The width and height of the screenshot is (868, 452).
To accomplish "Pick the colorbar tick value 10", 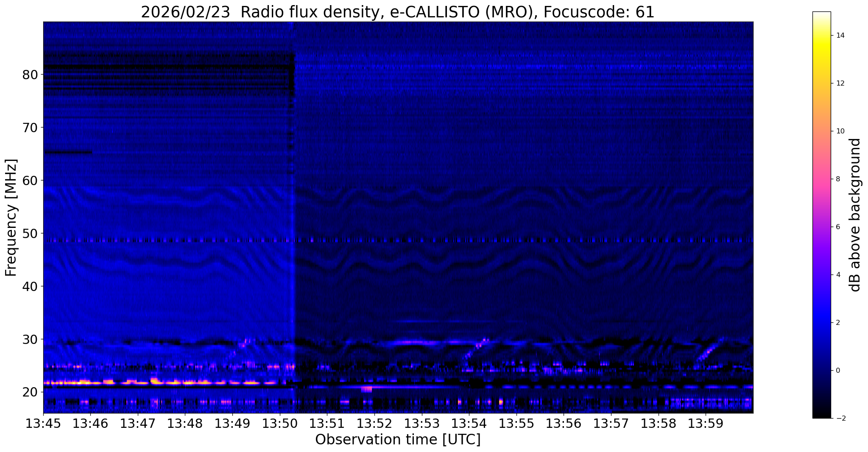I will tap(840, 131).
